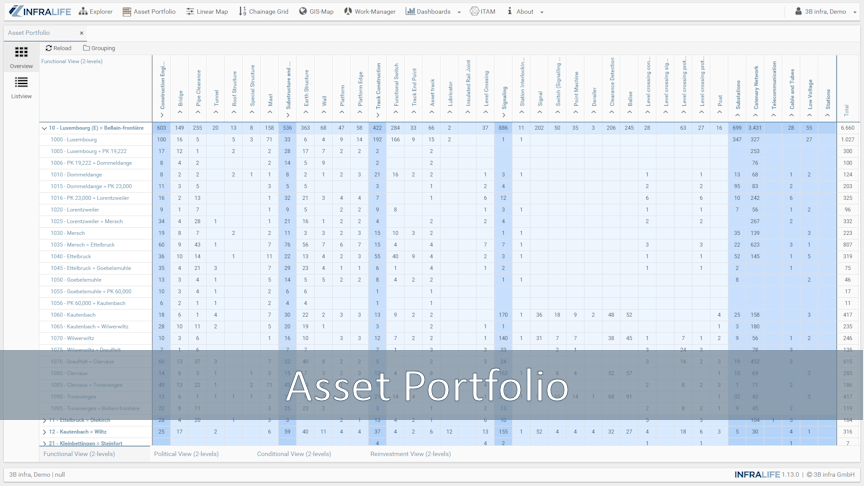Click the Reload button
864x486 pixels.
(x=58, y=48)
